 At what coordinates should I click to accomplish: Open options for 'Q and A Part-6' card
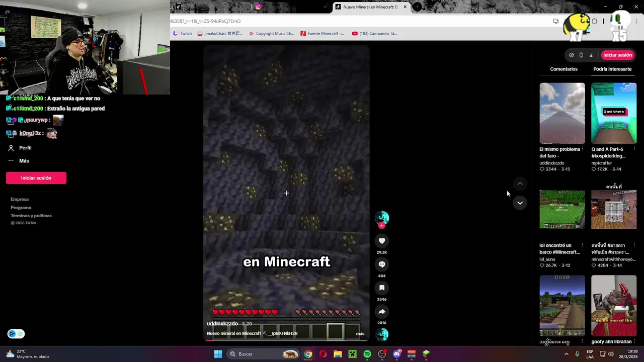(x=634, y=149)
